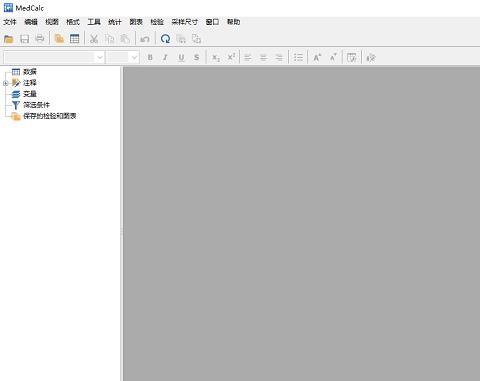The image size is (480, 381).
Task: Click the bulleted list icon
Action: tap(298, 58)
